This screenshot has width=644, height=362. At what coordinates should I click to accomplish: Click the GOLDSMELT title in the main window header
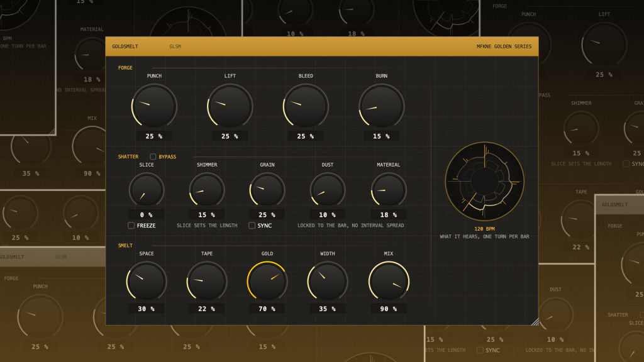(125, 47)
